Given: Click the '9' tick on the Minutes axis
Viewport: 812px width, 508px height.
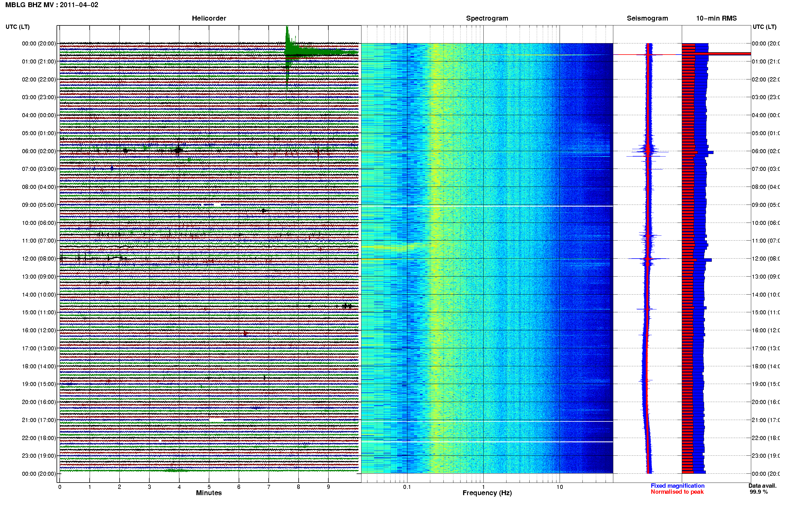Looking at the screenshot, I should pos(328,487).
